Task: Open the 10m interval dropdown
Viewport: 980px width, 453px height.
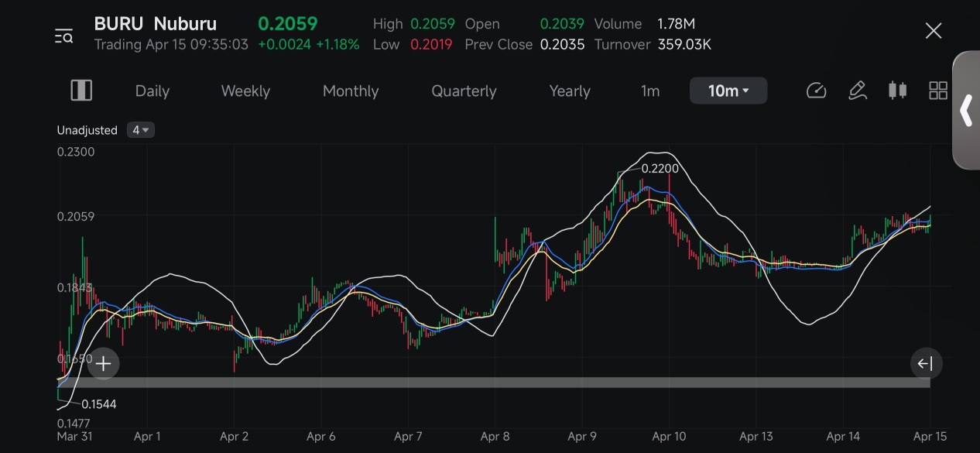Action: tap(728, 91)
